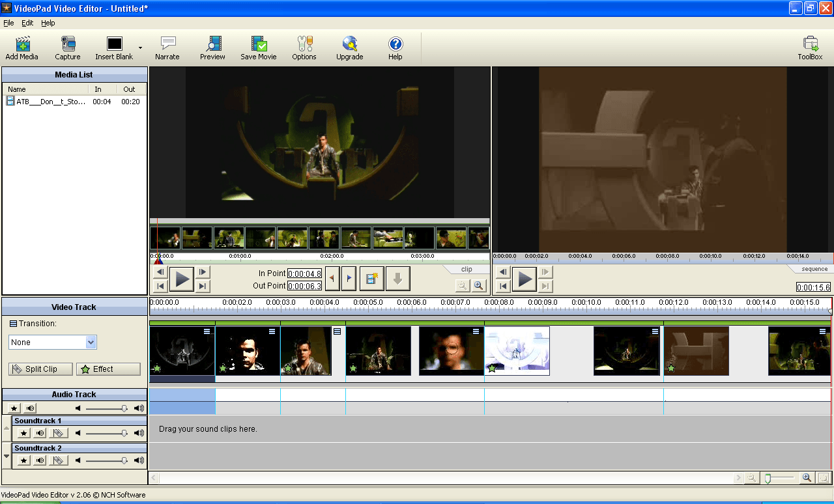Go to start of sequence preview
Image resolution: width=834 pixels, height=504 pixels.
pos(503,286)
